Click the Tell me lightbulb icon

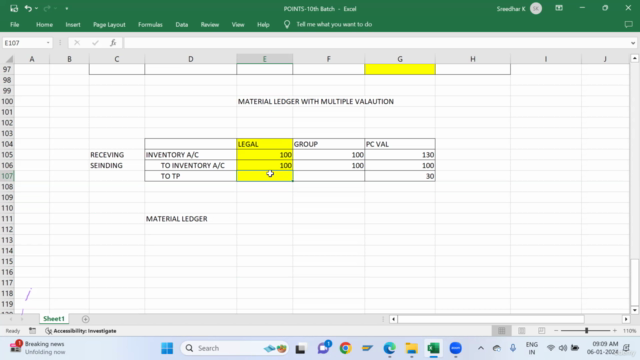click(x=287, y=24)
